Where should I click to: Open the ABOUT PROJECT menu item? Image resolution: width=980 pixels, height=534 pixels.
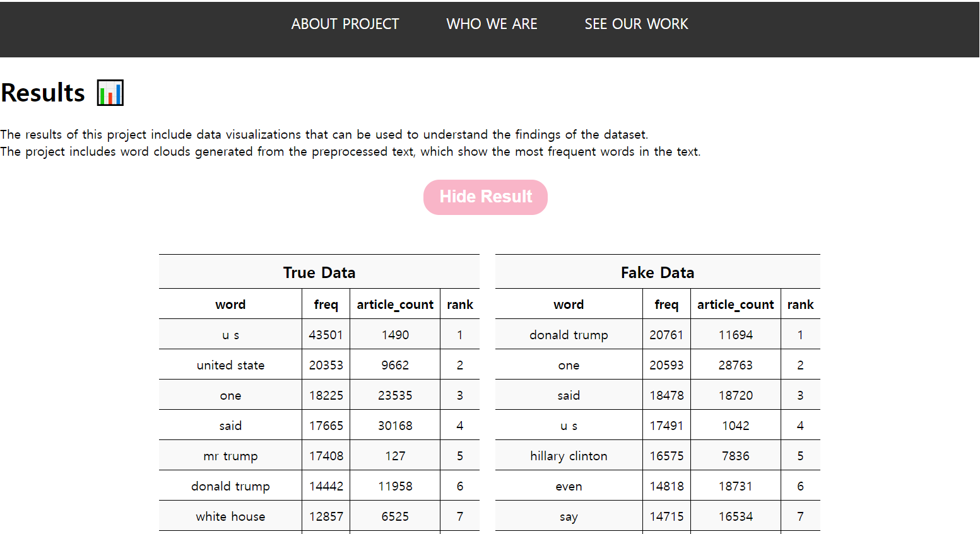pyautogui.click(x=345, y=24)
